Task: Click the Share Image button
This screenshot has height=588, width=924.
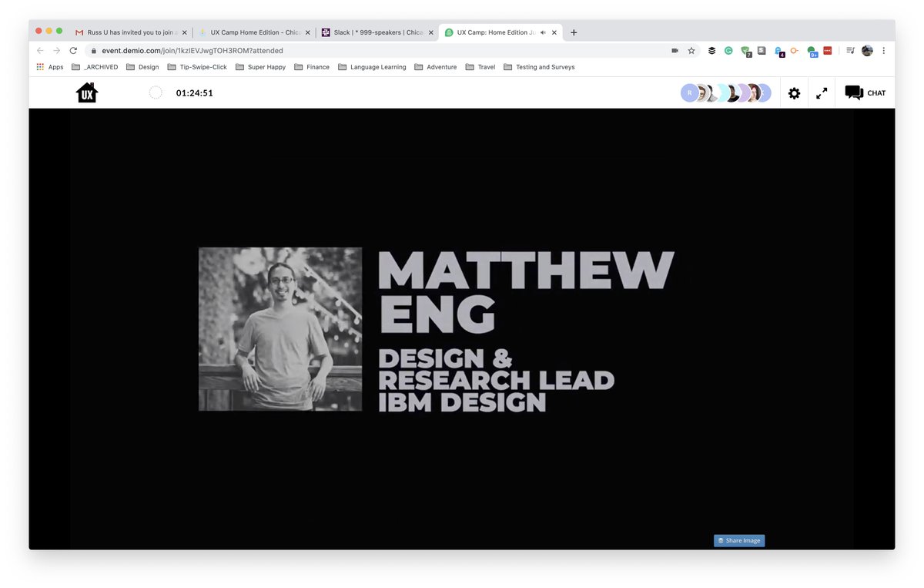Action: point(739,540)
